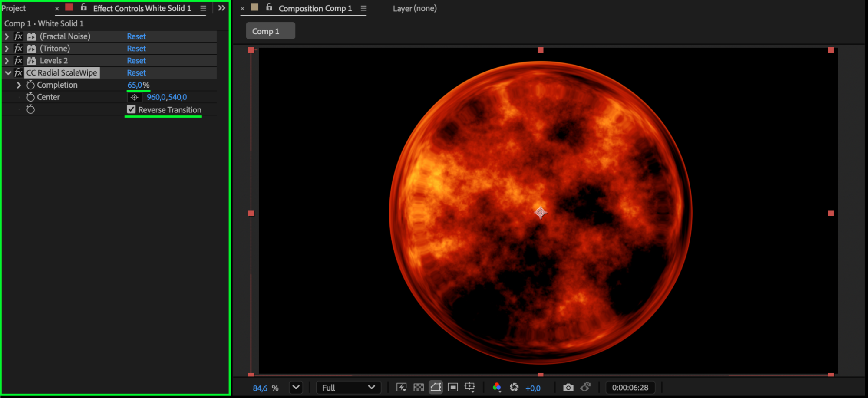Open the magnification ratio dropdown arrow
The image size is (868, 398).
point(296,388)
